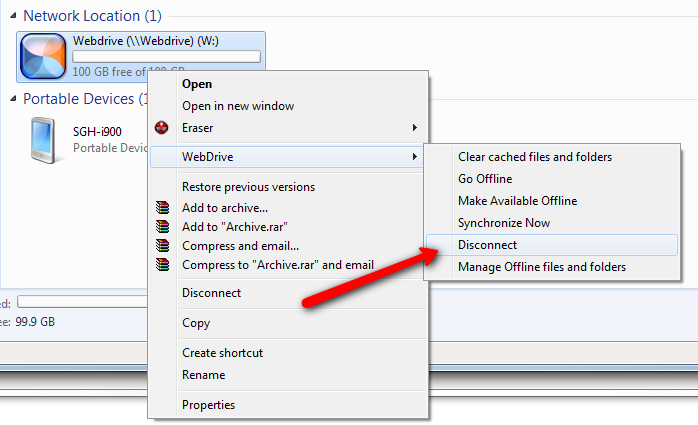The height and width of the screenshot is (425, 698).
Task: Select Go Offline from submenu
Action: click(484, 179)
